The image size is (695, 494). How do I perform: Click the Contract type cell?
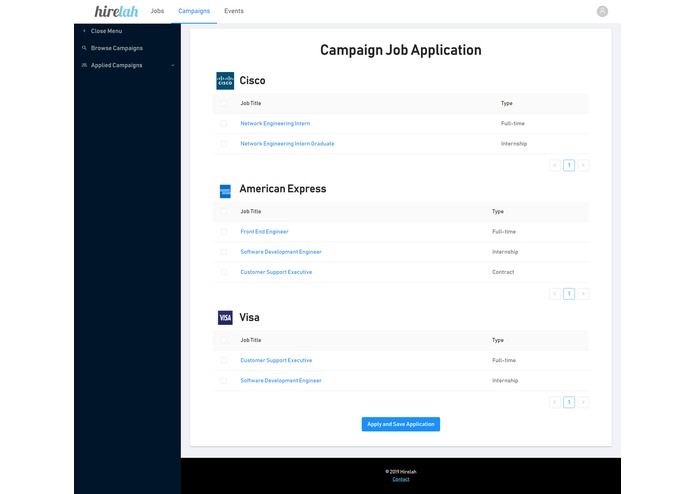[x=503, y=272]
